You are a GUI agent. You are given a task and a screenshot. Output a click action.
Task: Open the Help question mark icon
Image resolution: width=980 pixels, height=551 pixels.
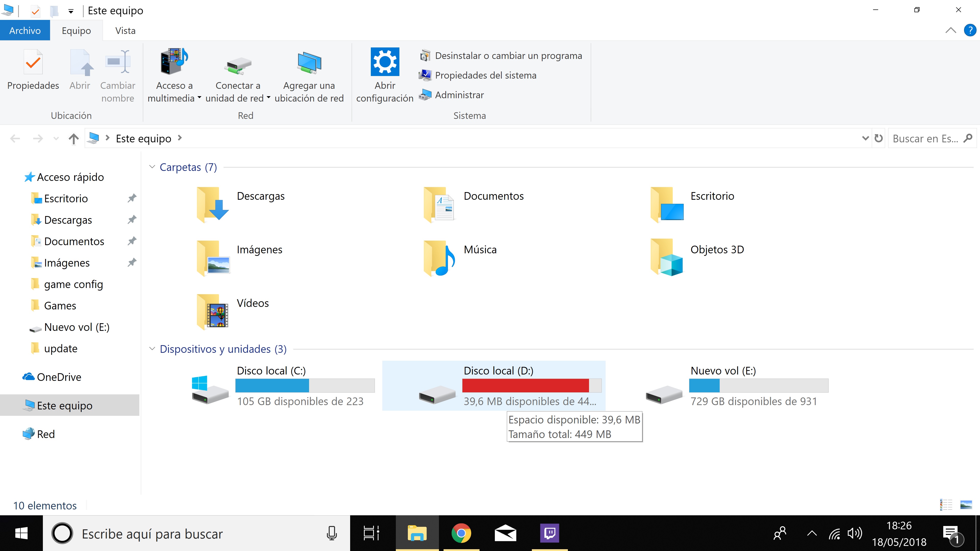[x=970, y=30]
